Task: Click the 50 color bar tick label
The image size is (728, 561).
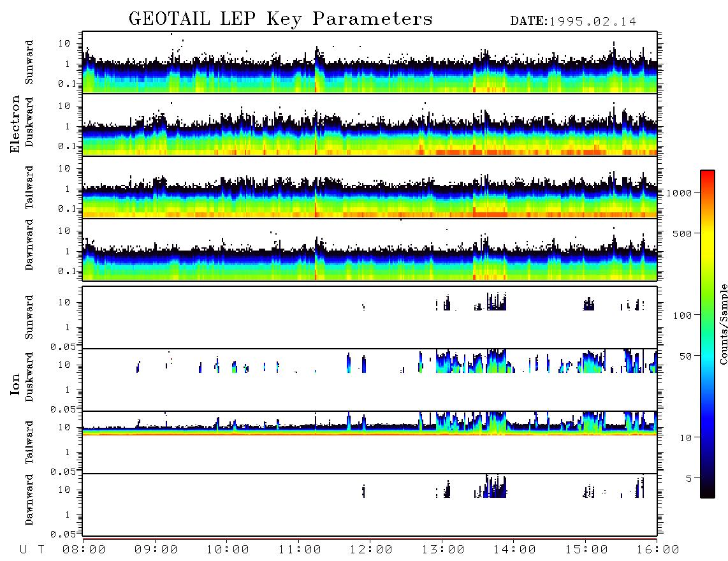Action: tap(686, 356)
